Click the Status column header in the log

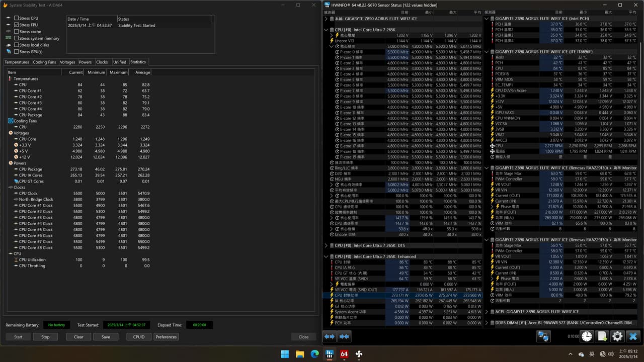165,19
